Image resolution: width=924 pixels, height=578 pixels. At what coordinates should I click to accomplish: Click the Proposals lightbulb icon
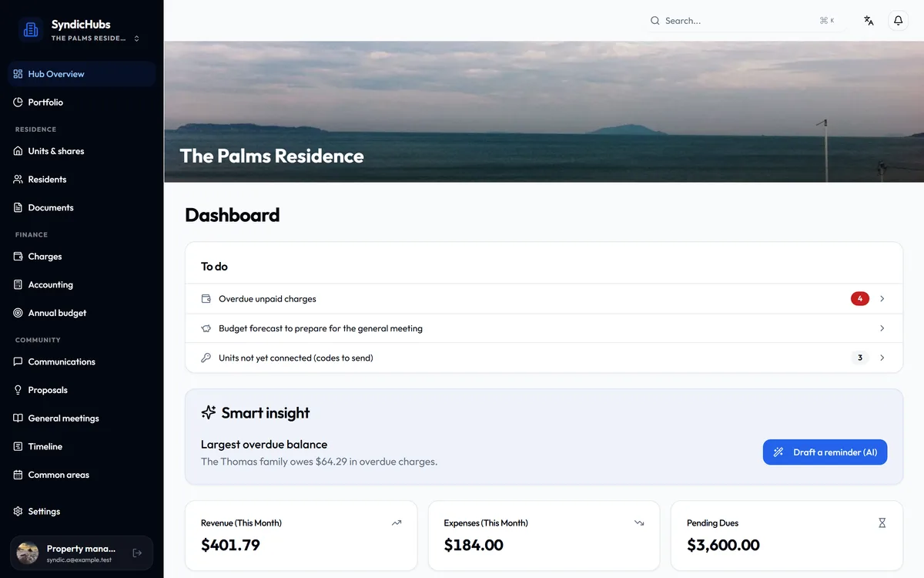pos(18,390)
